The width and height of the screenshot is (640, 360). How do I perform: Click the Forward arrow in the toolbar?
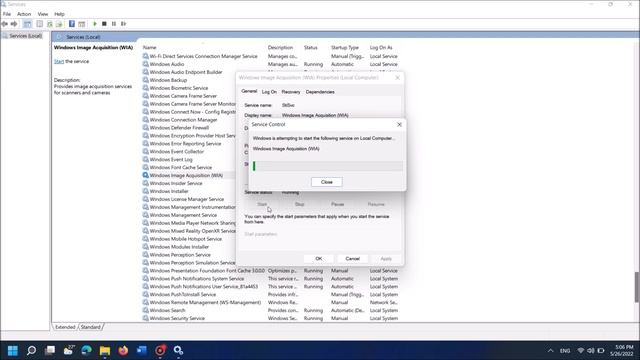click(14, 24)
